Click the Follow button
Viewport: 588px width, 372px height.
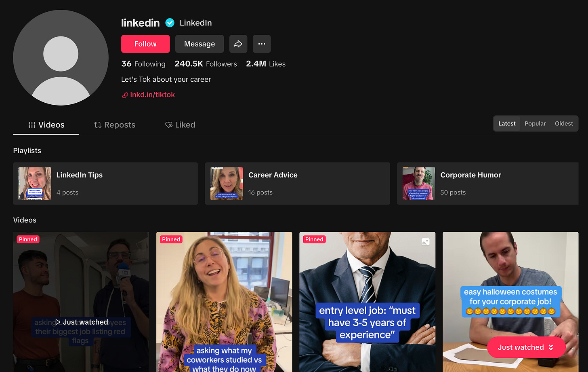coord(145,44)
